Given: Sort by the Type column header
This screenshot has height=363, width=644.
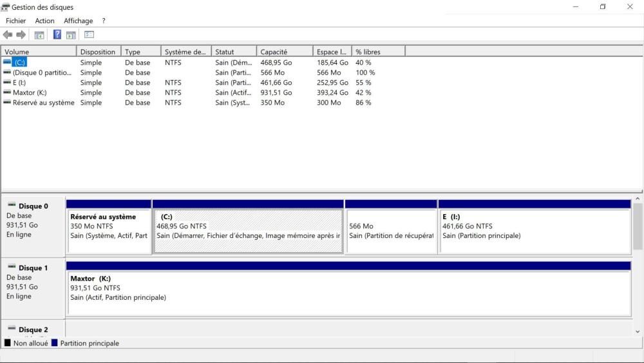Looking at the screenshot, I should [141, 52].
